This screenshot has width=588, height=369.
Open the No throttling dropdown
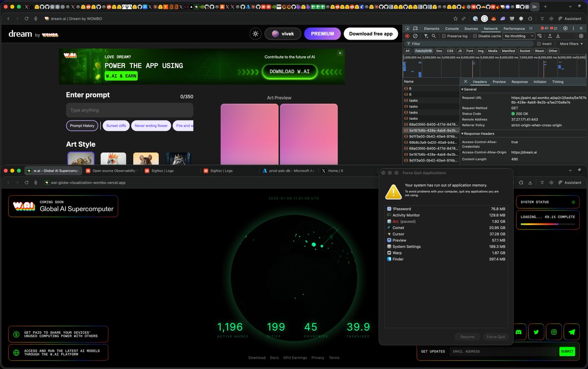pos(518,36)
